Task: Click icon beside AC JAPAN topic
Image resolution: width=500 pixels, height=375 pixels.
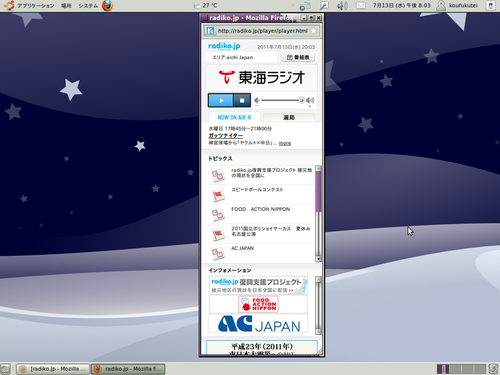Action: pyautogui.click(x=218, y=254)
